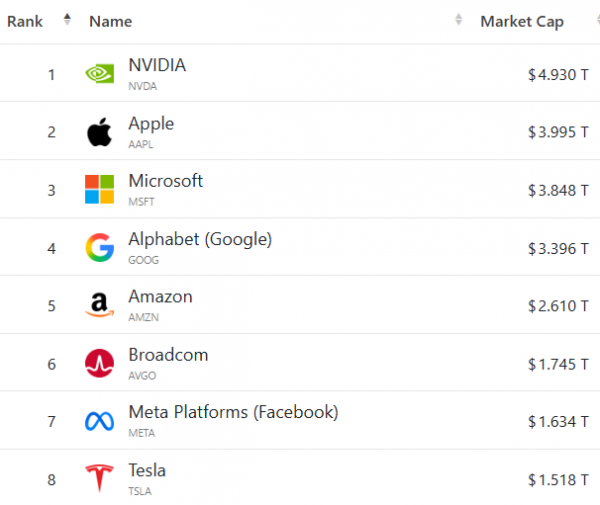Sort table by Rank column arrows

click(67, 19)
